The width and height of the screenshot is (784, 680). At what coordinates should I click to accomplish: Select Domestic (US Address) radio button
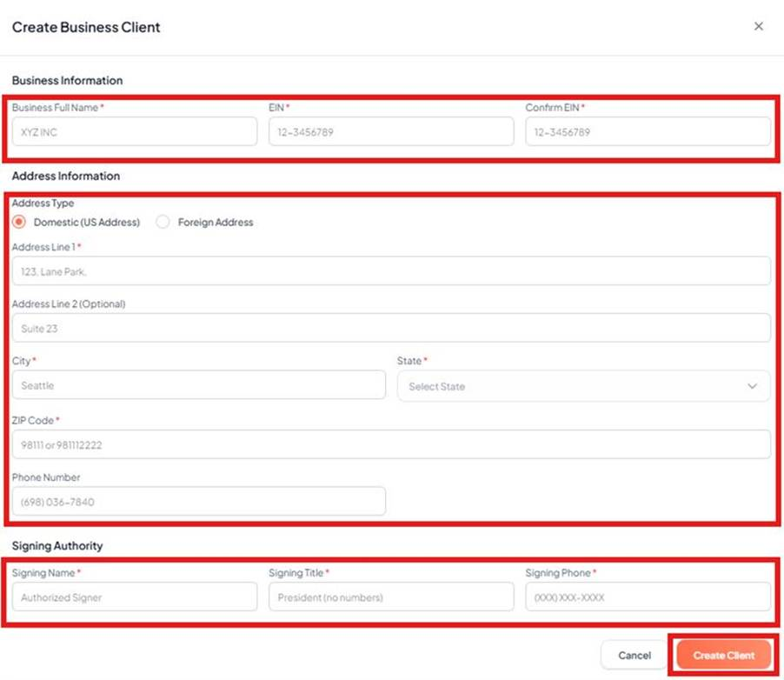pos(20,222)
